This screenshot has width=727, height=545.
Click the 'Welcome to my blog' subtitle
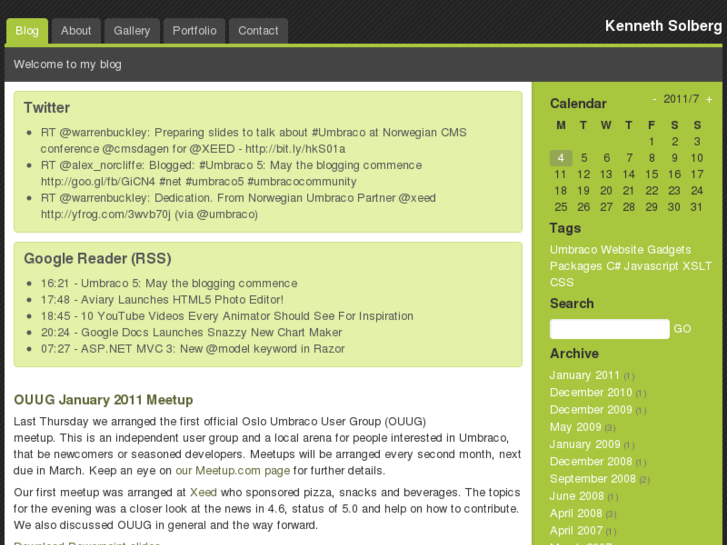(68, 64)
